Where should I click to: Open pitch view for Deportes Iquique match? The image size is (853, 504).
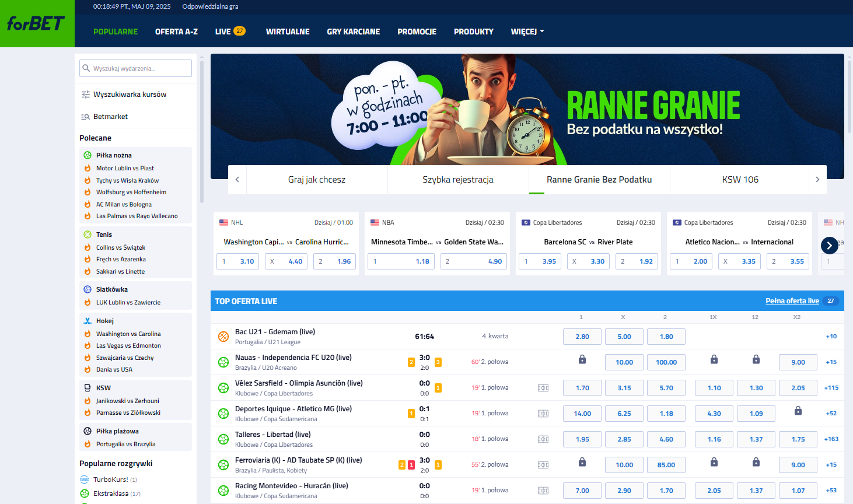[x=543, y=414]
